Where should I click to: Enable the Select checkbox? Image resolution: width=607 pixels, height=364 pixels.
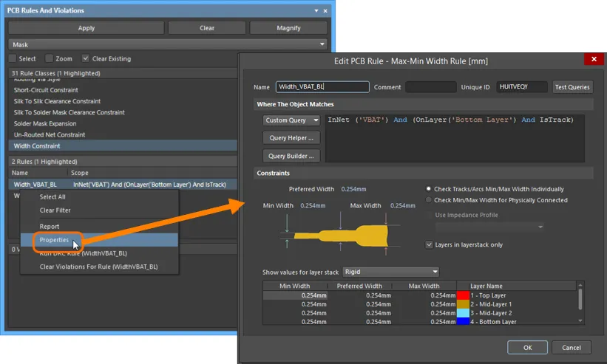(x=13, y=58)
